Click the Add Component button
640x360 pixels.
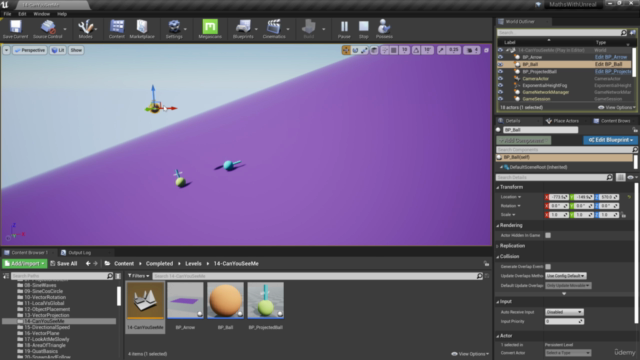pyautogui.click(x=524, y=140)
